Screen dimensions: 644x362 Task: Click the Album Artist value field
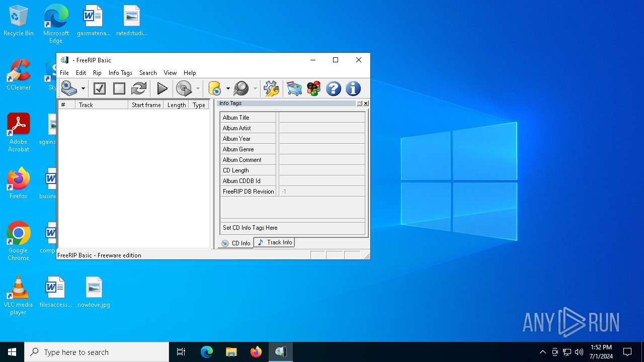click(x=322, y=128)
